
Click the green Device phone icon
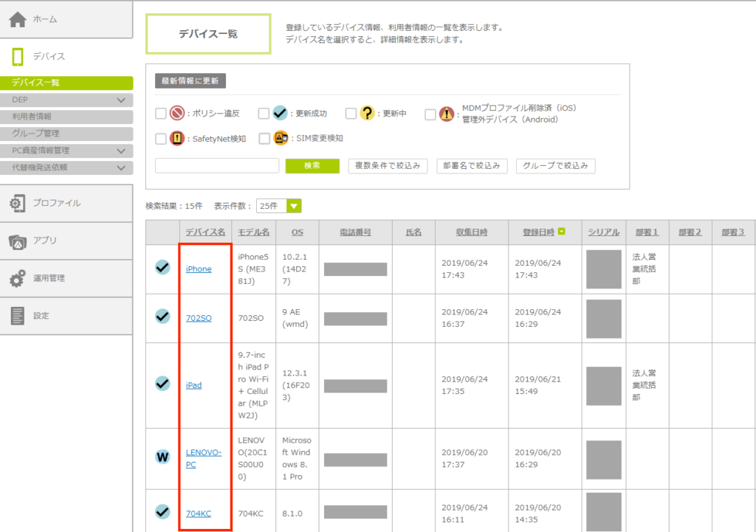18,57
